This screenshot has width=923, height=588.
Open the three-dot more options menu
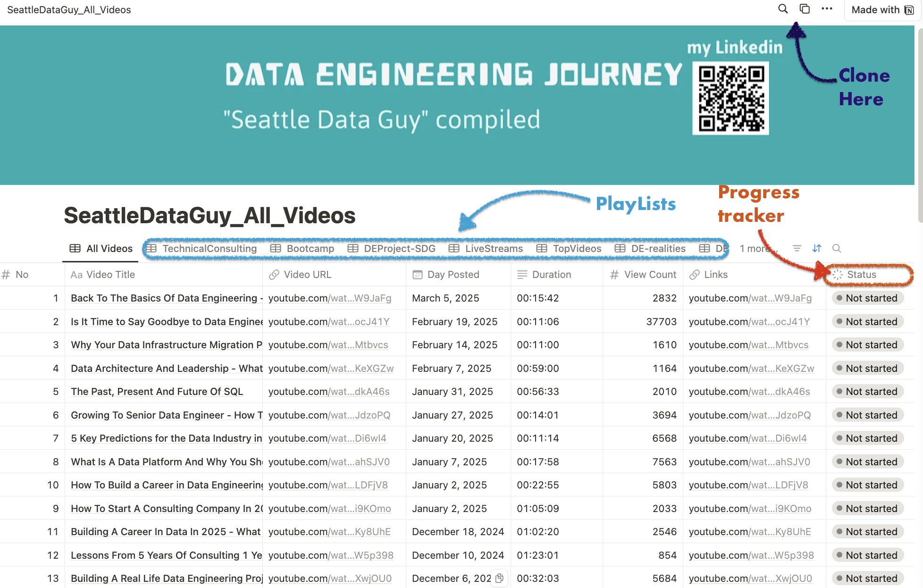827,9
